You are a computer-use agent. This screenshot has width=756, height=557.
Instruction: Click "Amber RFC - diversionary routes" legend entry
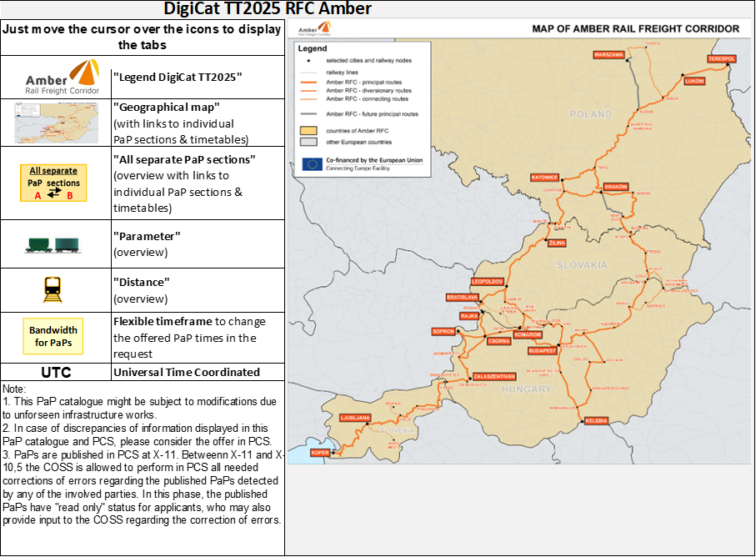(369, 91)
